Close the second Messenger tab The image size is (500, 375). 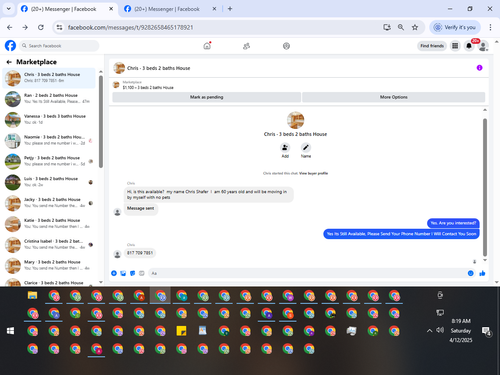214,9
